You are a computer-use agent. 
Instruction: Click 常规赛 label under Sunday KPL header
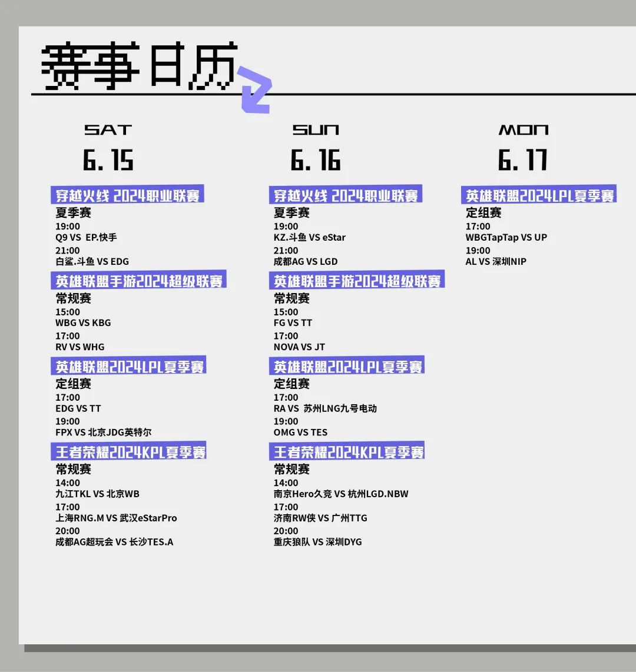click(x=291, y=470)
